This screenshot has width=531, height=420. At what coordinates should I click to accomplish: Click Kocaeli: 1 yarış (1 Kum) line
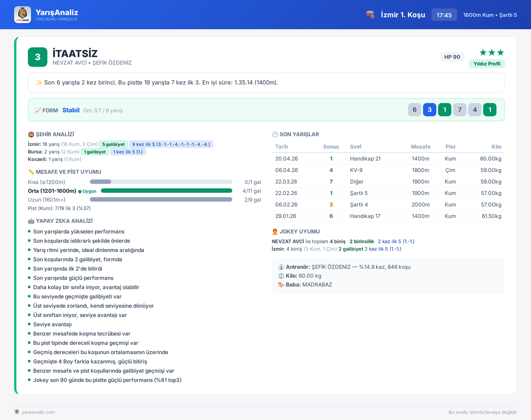tap(54, 159)
